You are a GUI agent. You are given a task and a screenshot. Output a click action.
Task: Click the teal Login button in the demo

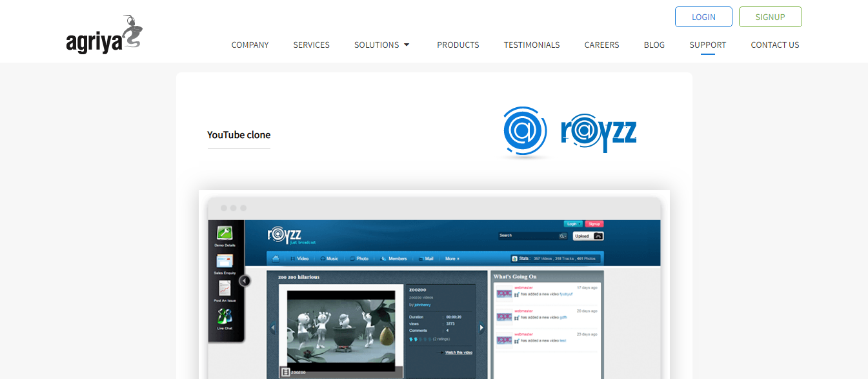[573, 223]
